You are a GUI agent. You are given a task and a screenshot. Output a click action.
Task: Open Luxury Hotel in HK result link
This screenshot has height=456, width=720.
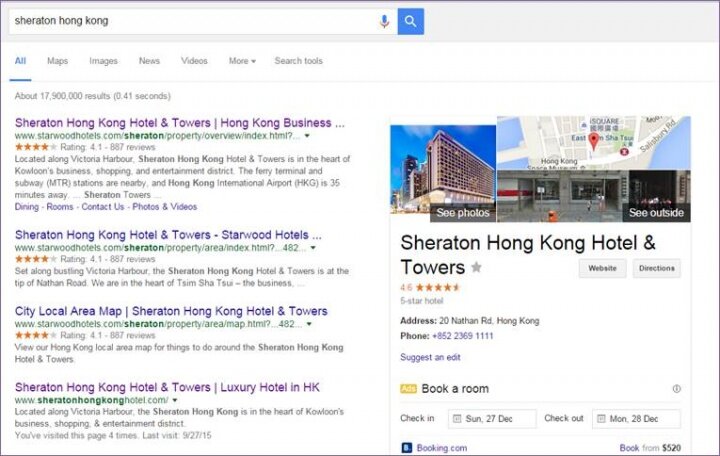point(167,388)
